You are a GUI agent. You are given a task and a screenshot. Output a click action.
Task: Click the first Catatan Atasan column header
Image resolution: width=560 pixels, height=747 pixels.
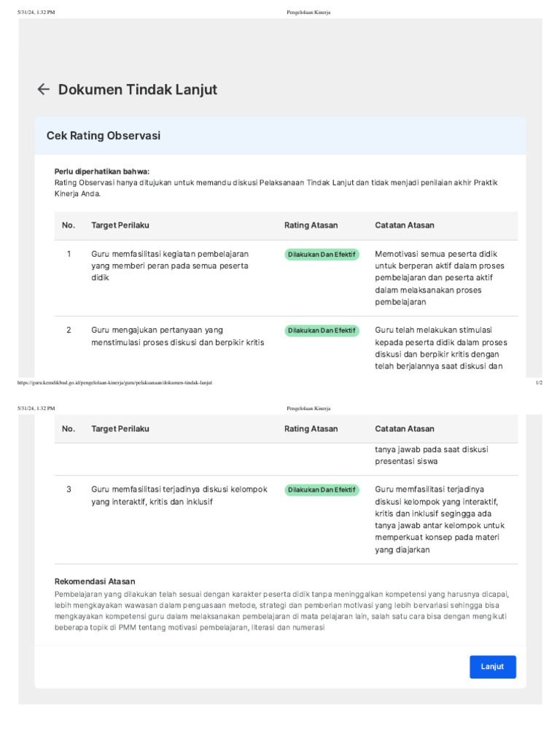pos(405,225)
